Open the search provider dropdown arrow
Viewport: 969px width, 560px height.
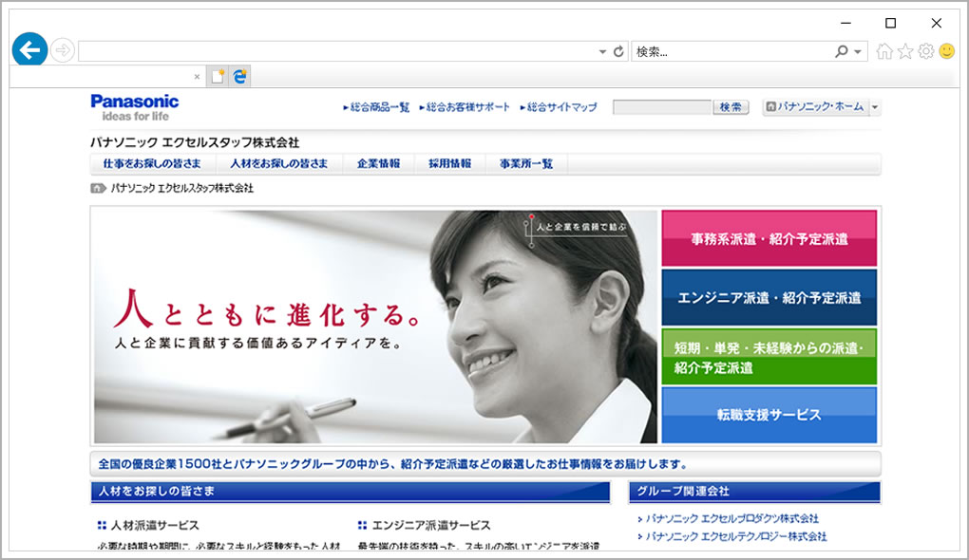click(858, 52)
